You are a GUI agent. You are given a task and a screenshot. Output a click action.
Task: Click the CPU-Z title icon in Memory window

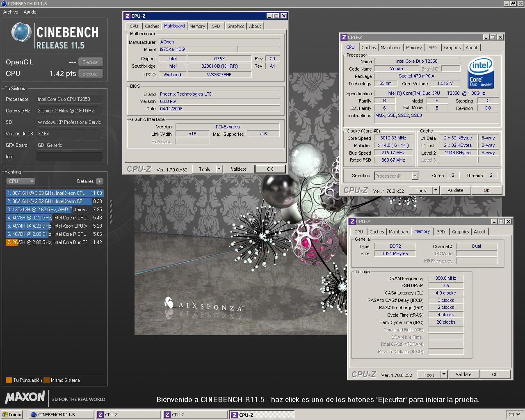(x=352, y=221)
